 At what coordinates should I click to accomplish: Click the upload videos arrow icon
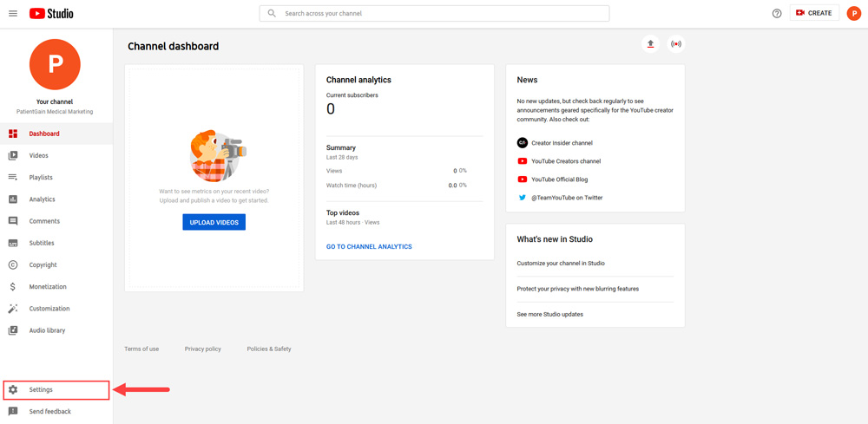coord(650,43)
